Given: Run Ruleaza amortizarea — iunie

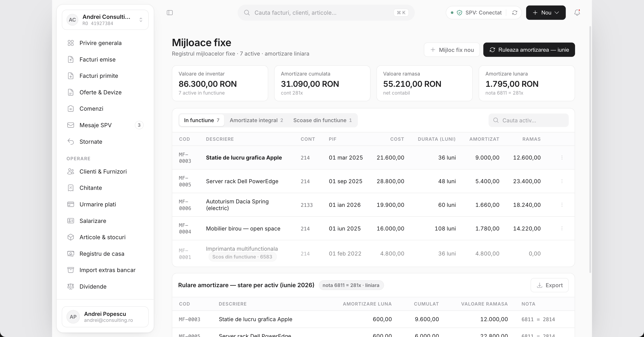Looking at the screenshot, I should (x=529, y=50).
